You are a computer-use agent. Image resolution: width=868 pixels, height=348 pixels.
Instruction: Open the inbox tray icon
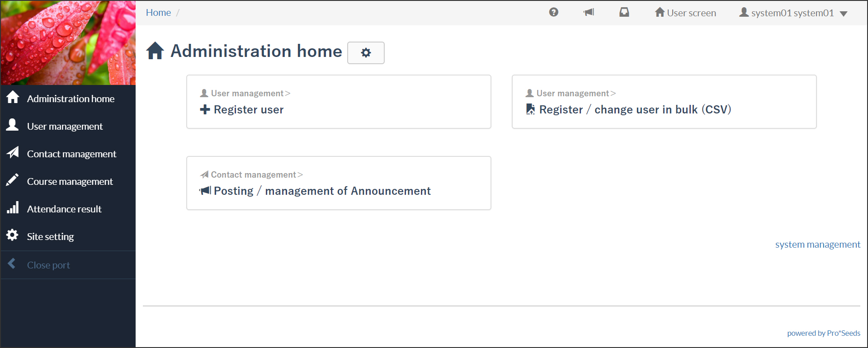pyautogui.click(x=624, y=12)
